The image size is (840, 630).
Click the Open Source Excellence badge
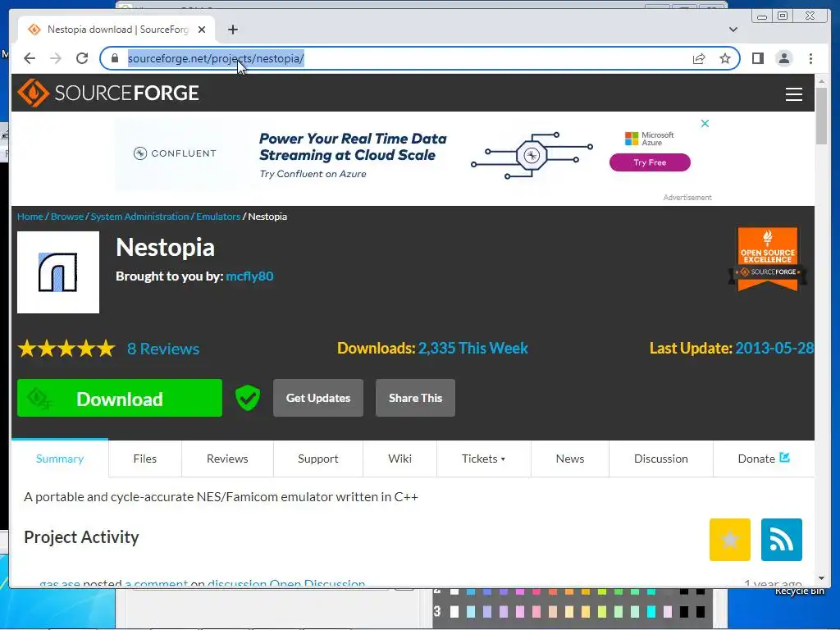767,259
